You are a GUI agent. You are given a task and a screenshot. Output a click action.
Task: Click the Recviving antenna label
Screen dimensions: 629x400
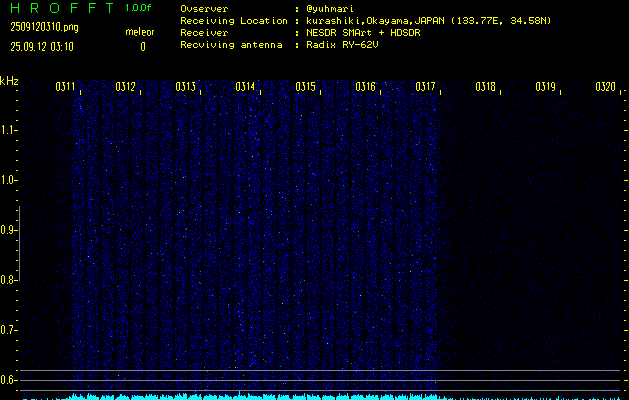coord(231,45)
